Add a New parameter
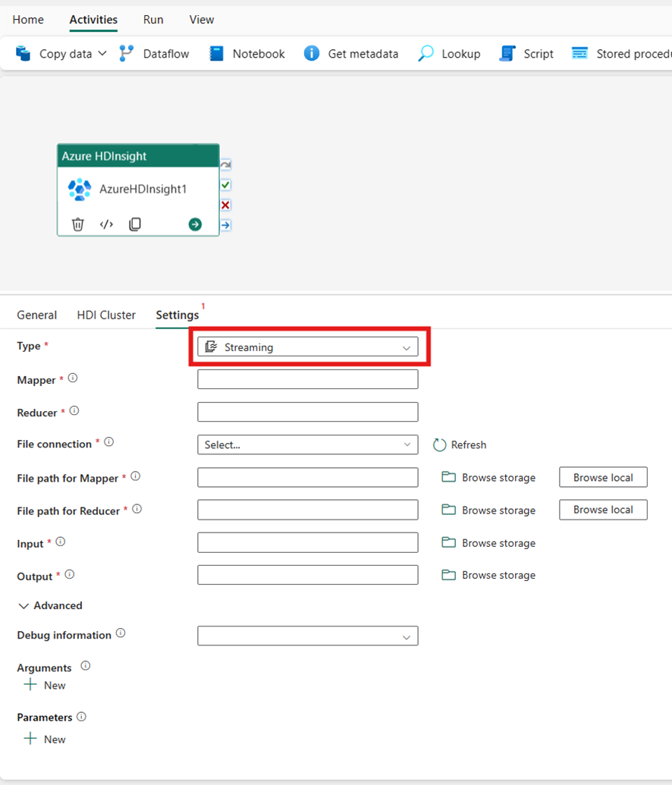The image size is (672, 785). (45, 739)
